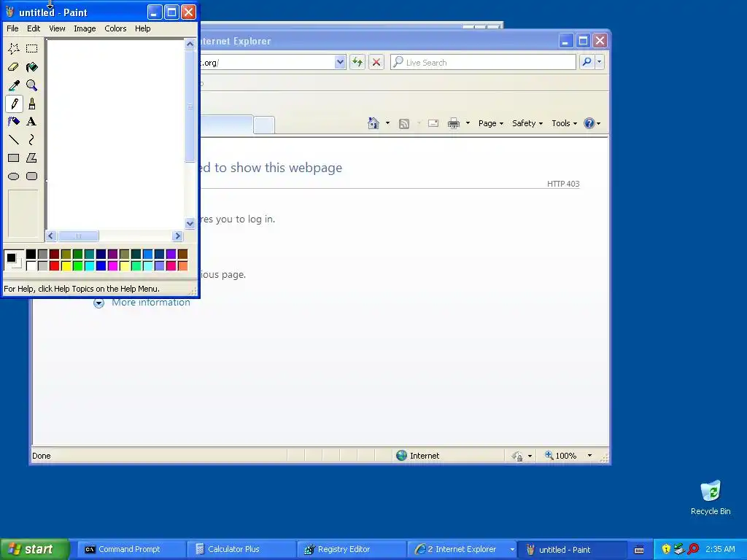Pick the red color swatch in Paint palette
Image resolution: width=747 pixels, height=560 pixels.
(x=54, y=265)
